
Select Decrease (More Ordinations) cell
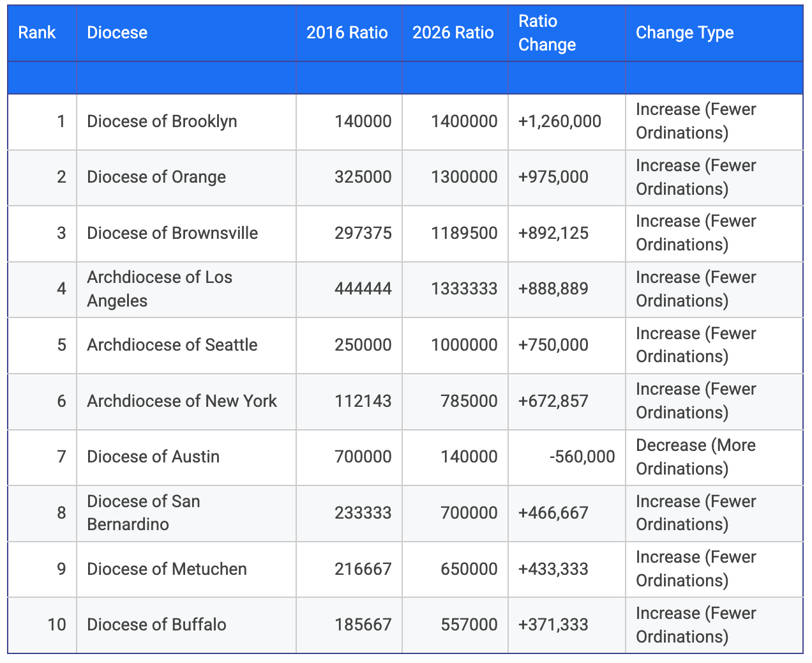coord(714,457)
